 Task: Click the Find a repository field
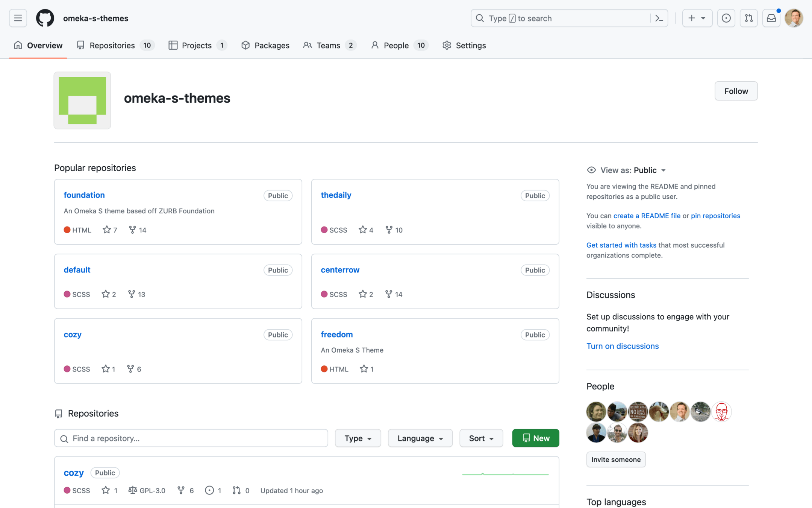coord(191,438)
